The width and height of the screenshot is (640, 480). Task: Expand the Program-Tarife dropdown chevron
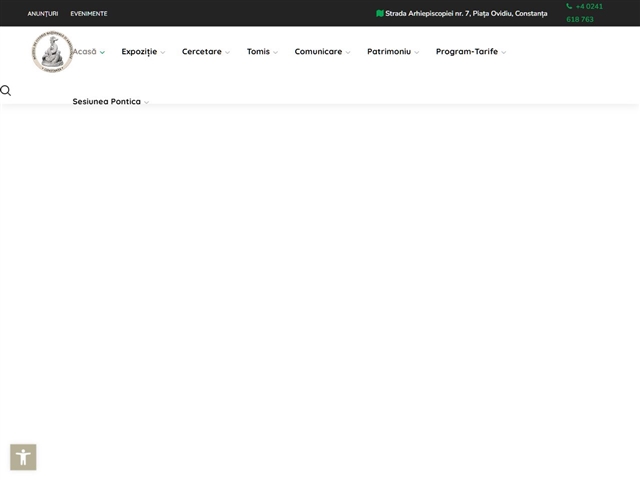tap(504, 52)
